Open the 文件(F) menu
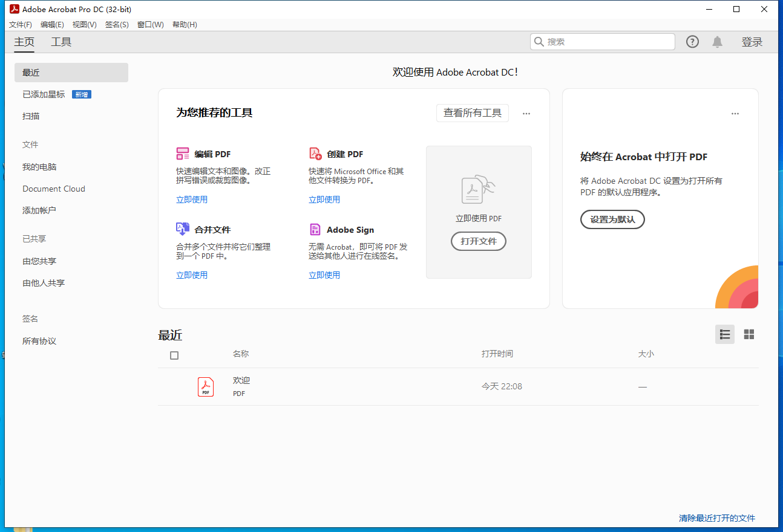Screen dimensions: 783x532 (x=21, y=25)
